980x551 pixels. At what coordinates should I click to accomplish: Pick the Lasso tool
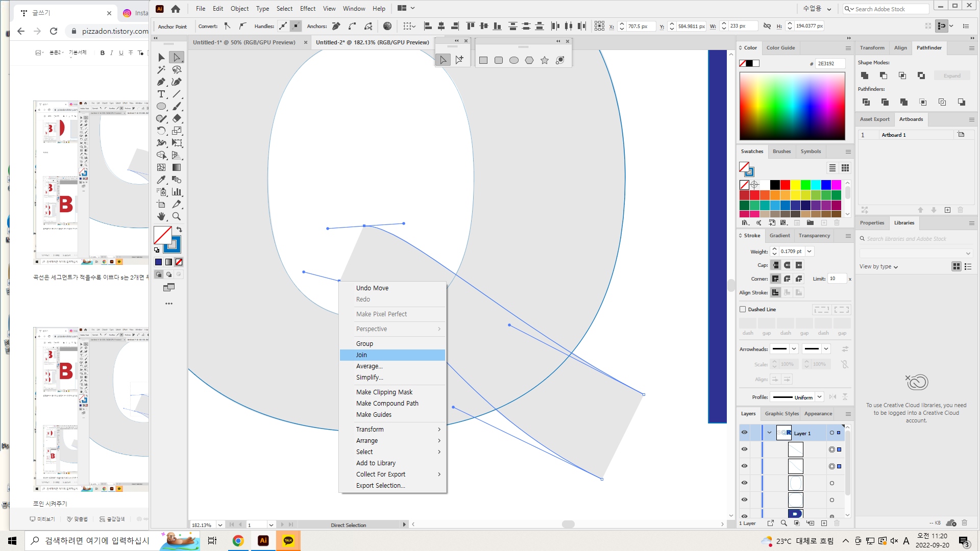pos(177,70)
